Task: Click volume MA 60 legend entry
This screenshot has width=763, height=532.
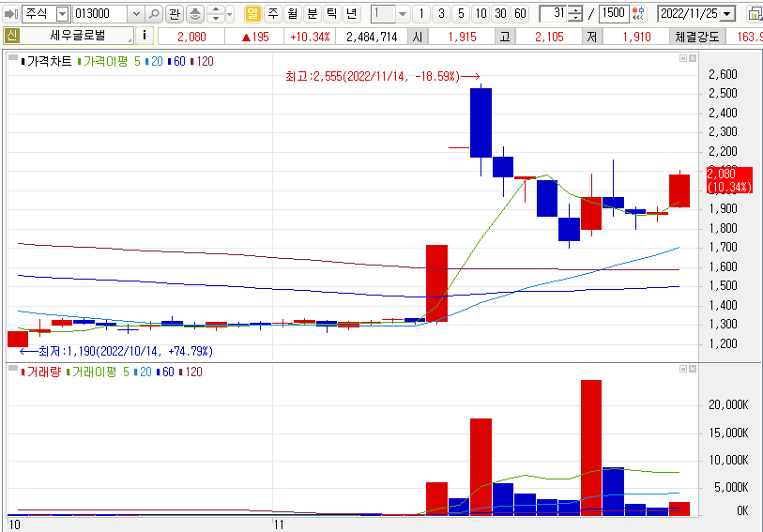Action: 165,372
